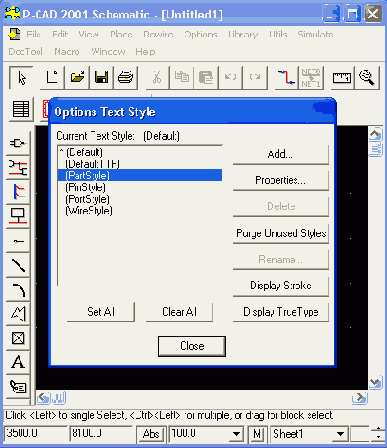Open the DocTool menu
The width and height of the screenshot is (387, 448).
[25, 52]
